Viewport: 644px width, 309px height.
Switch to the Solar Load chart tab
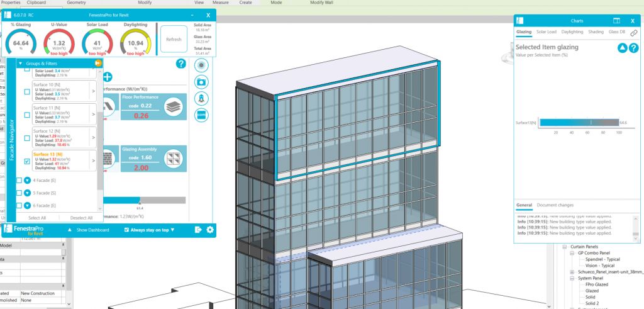[547, 31]
